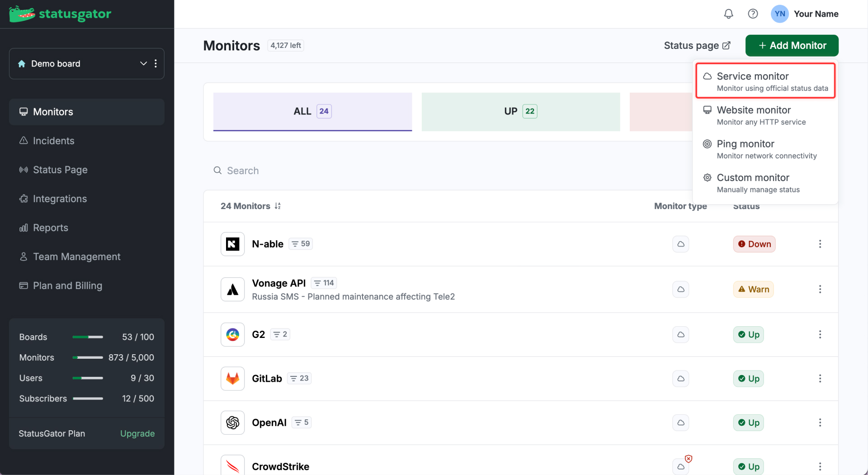The height and width of the screenshot is (475, 868).
Task: Open the three-dot menu for GitLab
Action: click(820, 378)
